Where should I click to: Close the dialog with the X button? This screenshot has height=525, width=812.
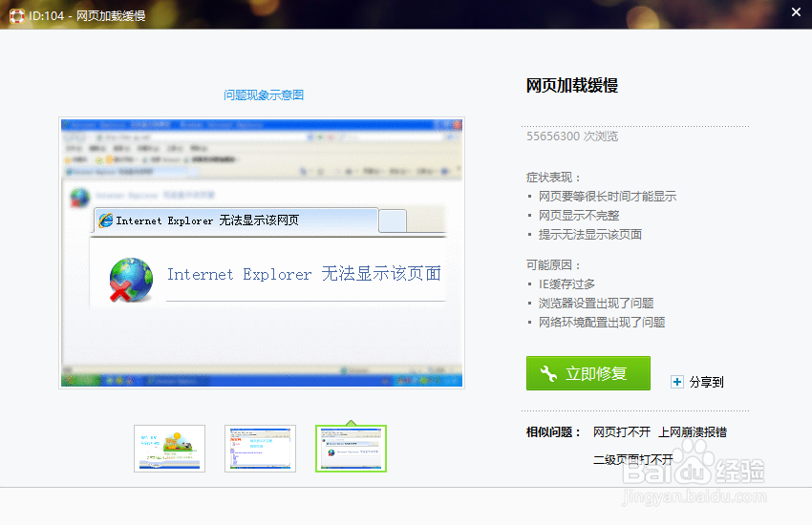tap(796, 11)
